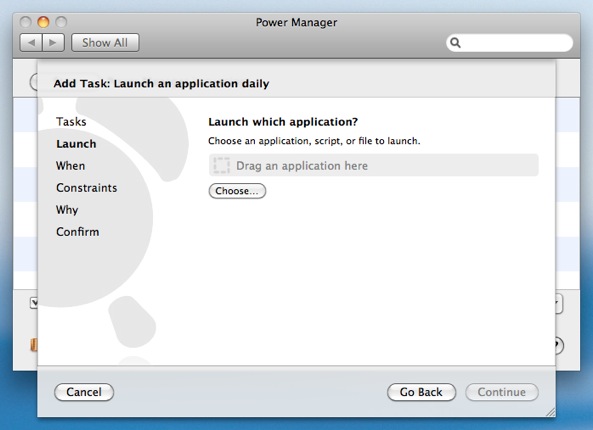The height and width of the screenshot is (430, 593).
Task: Cancel the Add Task sheet
Action: tap(84, 392)
